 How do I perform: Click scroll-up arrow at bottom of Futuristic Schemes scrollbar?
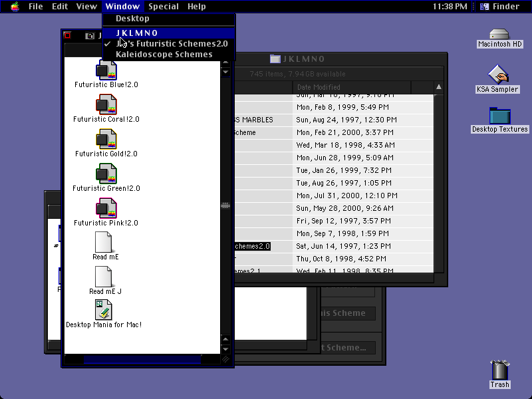click(225, 339)
